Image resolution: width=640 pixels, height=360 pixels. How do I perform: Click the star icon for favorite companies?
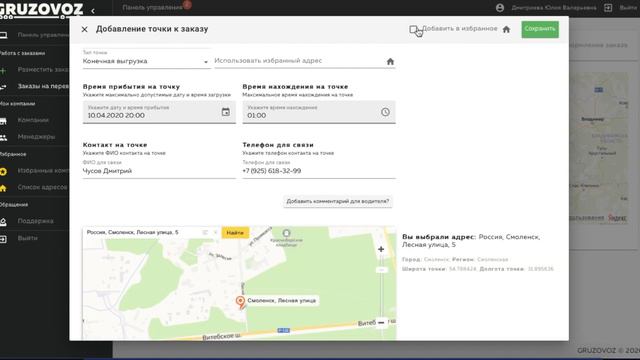coord(3,171)
